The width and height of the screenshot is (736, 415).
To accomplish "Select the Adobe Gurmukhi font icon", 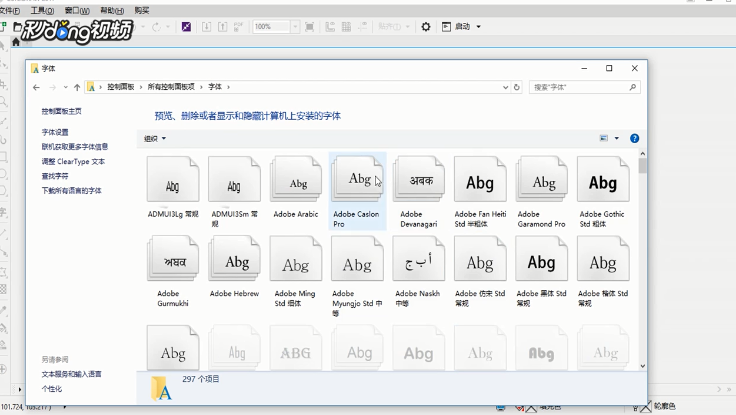I will click(173, 259).
